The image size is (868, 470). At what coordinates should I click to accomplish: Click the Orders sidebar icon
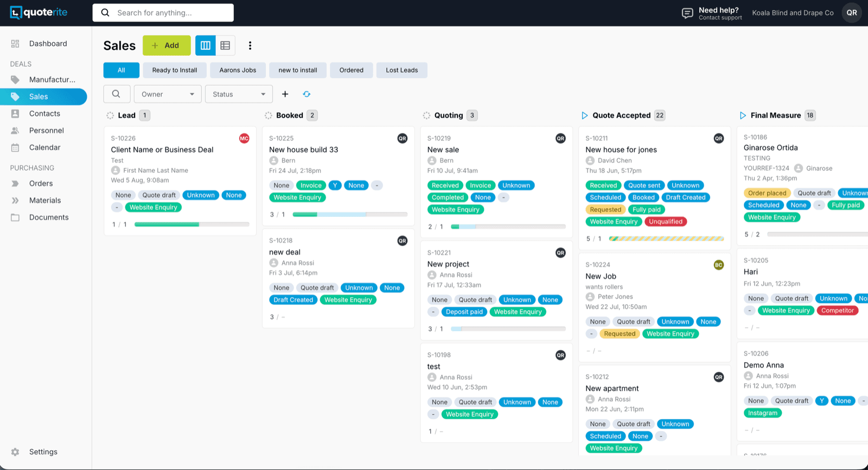(15, 184)
